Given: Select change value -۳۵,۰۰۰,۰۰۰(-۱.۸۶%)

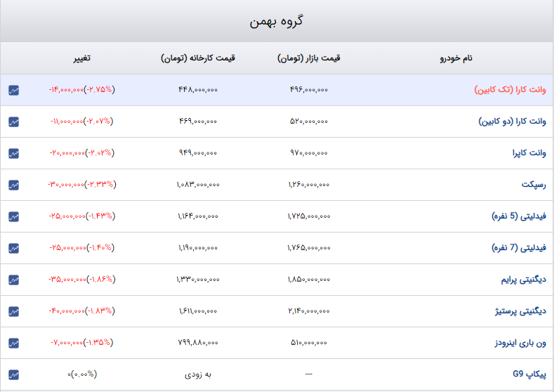Looking at the screenshot, I should [82, 280].
